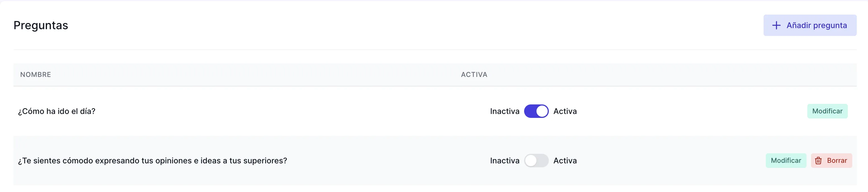The image size is (868, 192).
Task: Delete the question with the Borrar button
Action: pyautogui.click(x=831, y=161)
